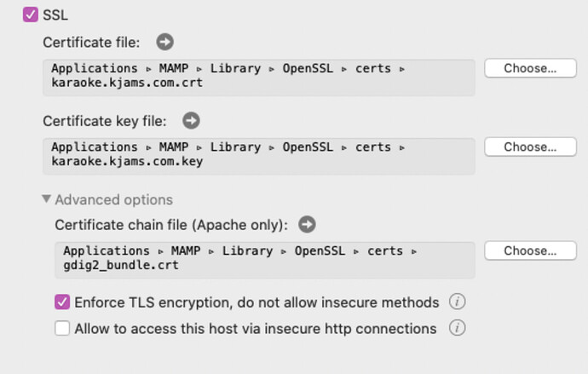Show info for Enforce TLS encryption
588x374 pixels.
coord(458,302)
